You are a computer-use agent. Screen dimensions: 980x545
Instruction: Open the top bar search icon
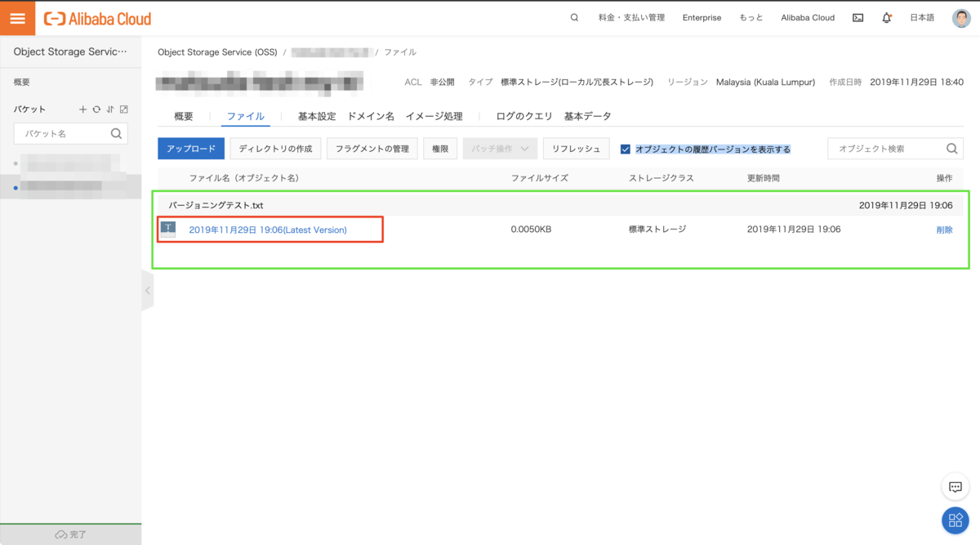click(x=575, y=17)
